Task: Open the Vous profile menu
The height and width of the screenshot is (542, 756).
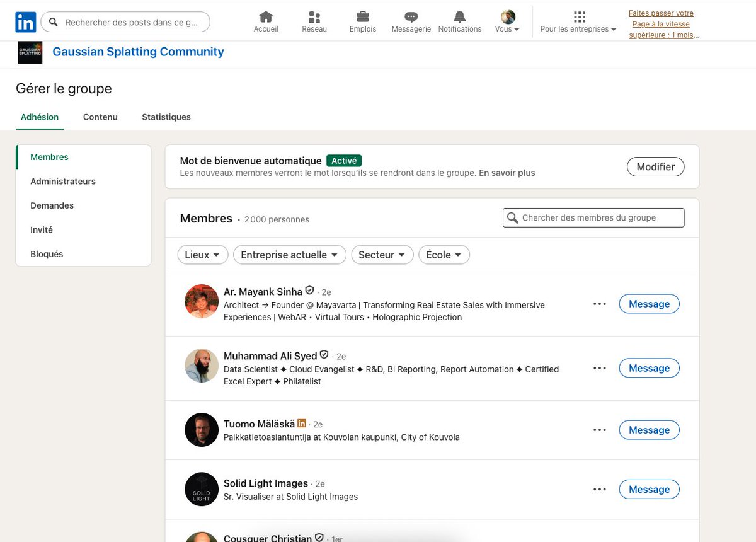Action: pyautogui.click(x=508, y=22)
